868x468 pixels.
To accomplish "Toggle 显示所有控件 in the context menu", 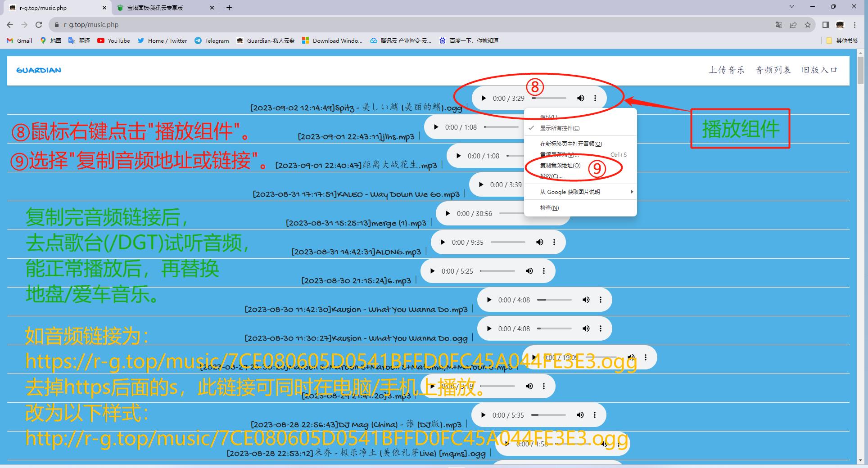I will [x=560, y=128].
